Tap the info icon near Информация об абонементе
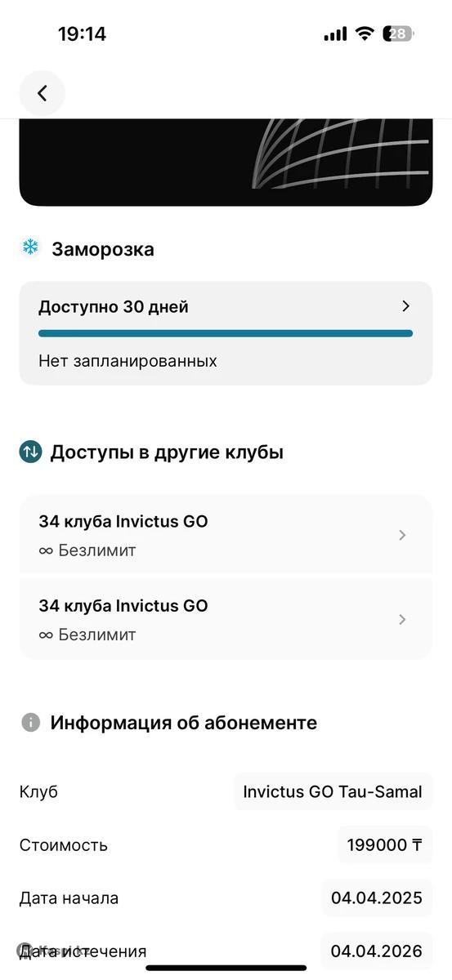The width and height of the screenshot is (452, 980). 30,723
